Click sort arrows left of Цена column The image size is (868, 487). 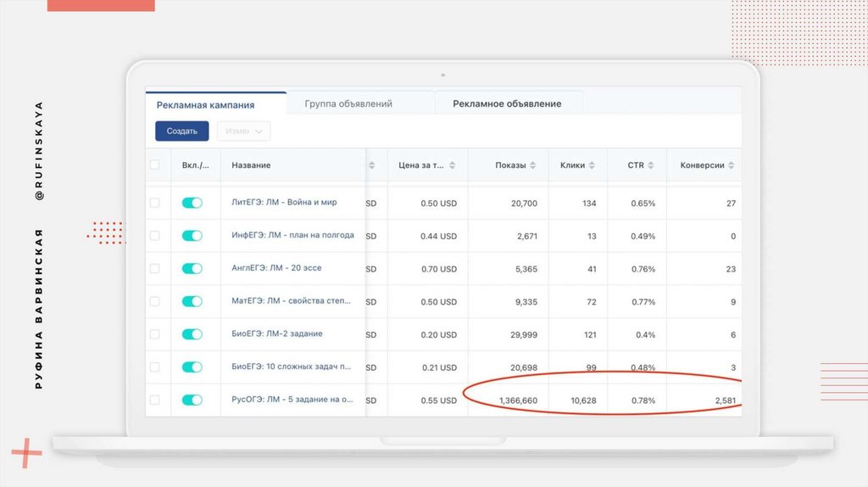click(371, 165)
